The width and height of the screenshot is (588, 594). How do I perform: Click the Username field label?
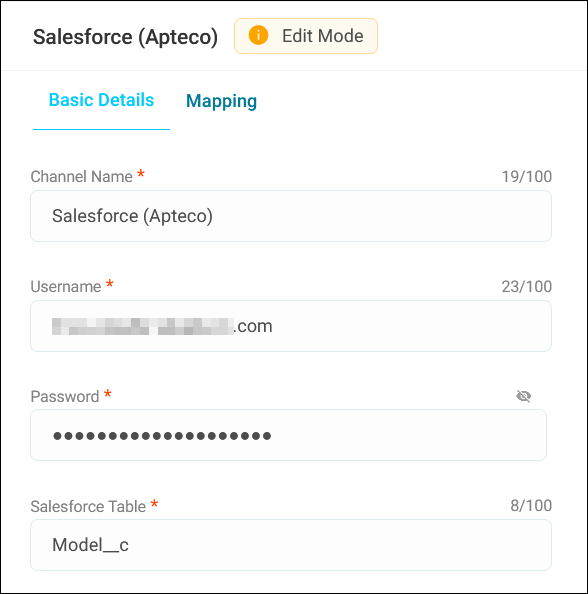[66, 287]
